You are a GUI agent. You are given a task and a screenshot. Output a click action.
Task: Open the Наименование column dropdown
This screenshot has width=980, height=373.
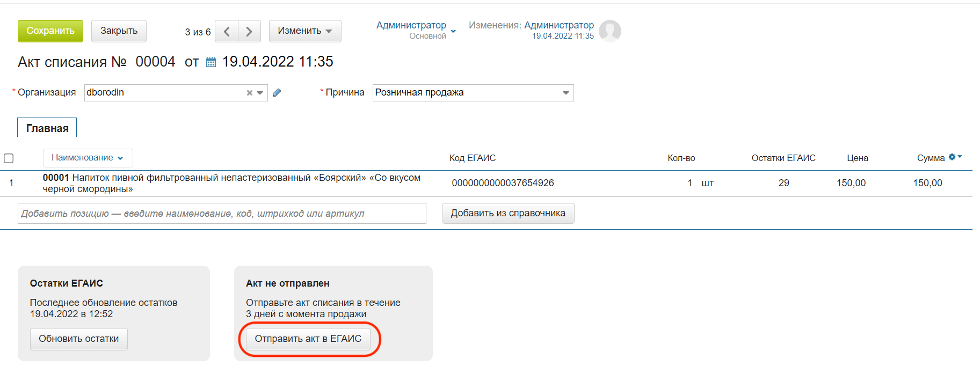point(88,158)
